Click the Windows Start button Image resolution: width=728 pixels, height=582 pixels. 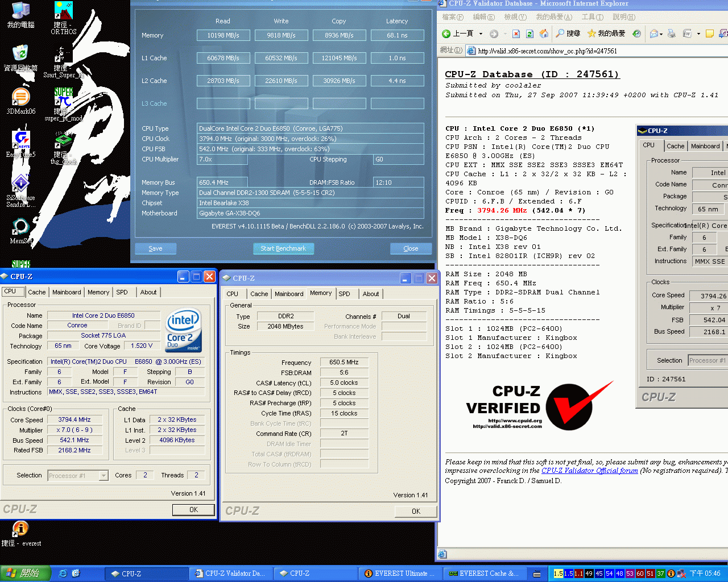[26, 573]
